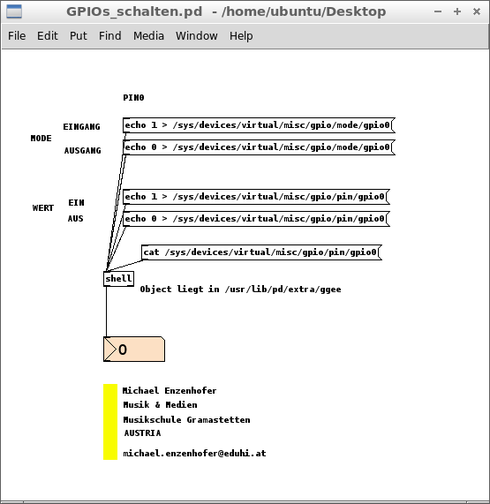The height and width of the screenshot is (504, 490).
Task: Click the EIN pin/gpio0 echo 1 message
Action: pos(256,197)
